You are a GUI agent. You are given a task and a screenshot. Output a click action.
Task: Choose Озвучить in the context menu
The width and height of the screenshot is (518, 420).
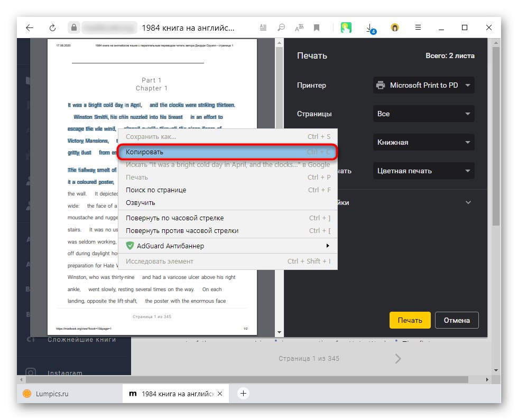click(228, 203)
